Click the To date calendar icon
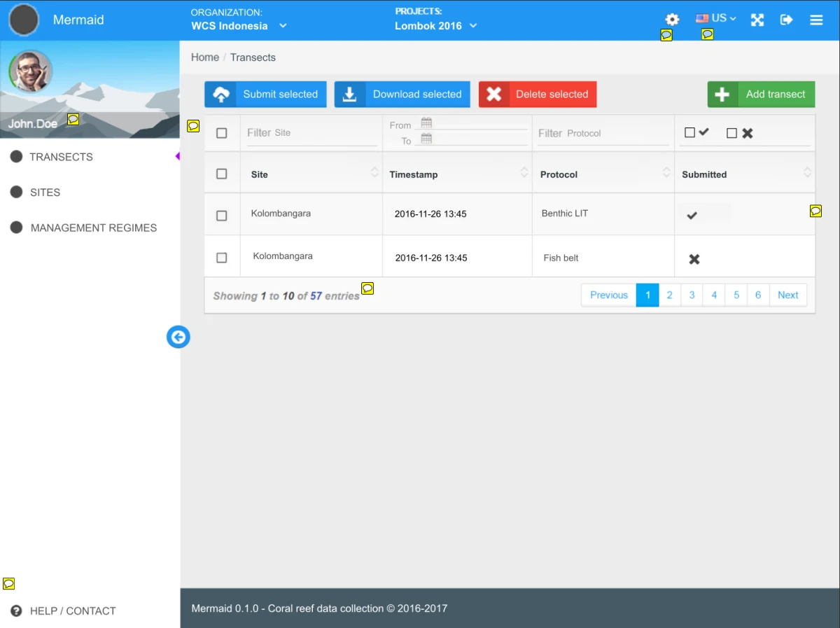The height and width of the screenshot is (628, 840). coord(426,139)
